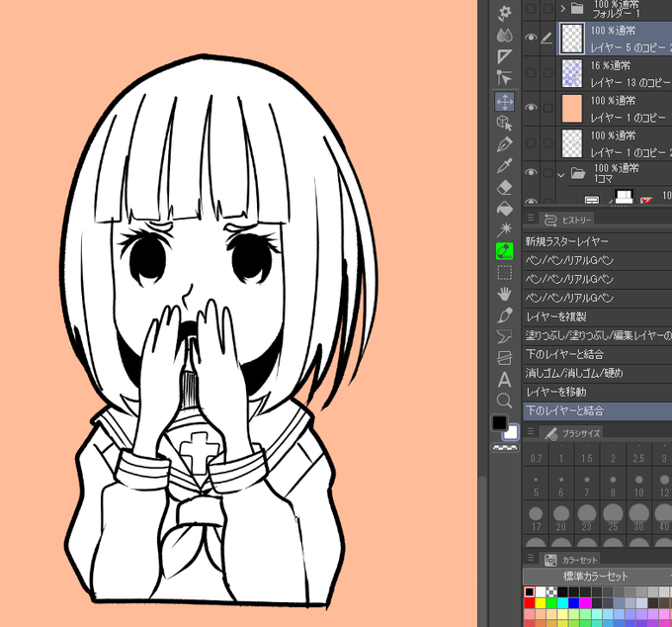
Task: Pick cyan from the color set
Action: point(562,603)
